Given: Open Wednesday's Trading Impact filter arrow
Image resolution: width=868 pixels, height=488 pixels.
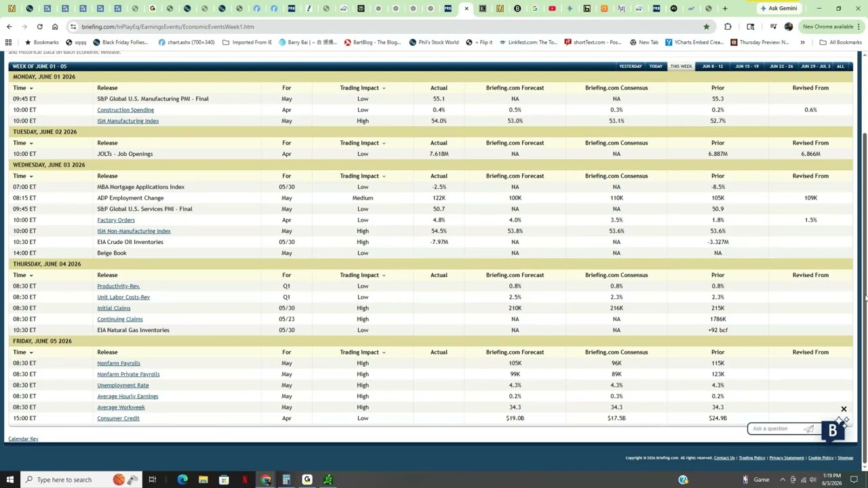Looking at the screenshot, I should tap(384, 176).
